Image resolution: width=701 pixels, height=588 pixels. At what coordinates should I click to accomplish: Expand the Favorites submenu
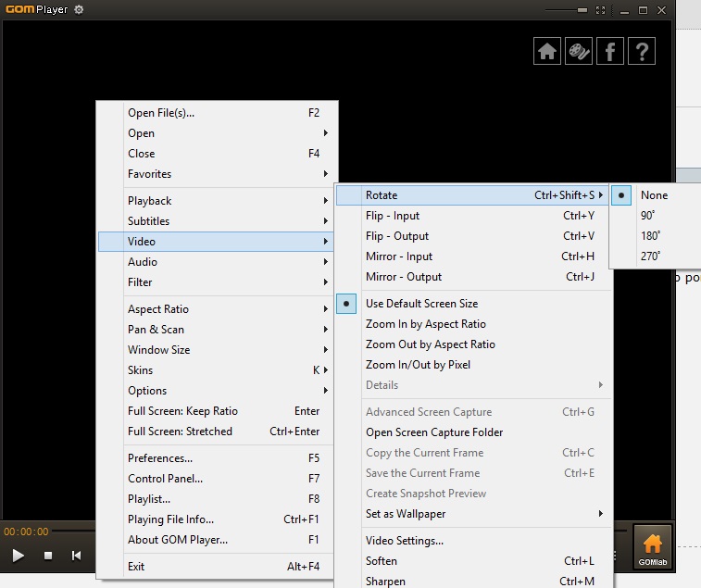tap(216, 174)
